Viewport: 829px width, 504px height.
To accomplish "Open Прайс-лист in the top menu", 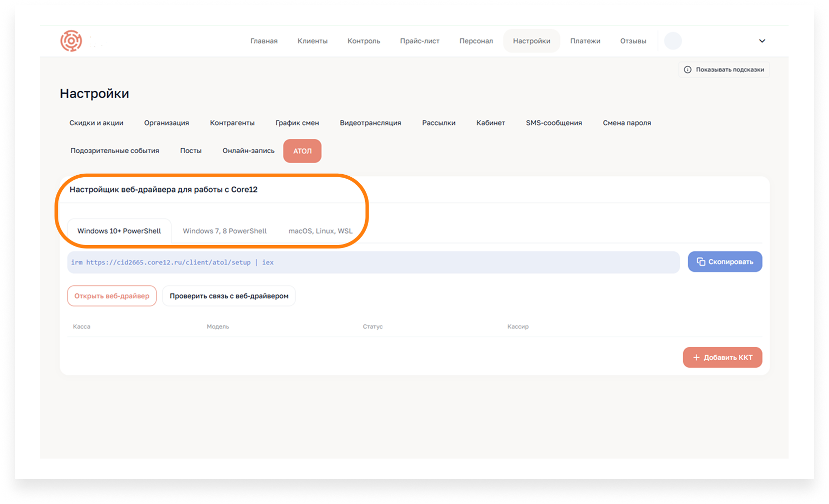I will [419, 41].
